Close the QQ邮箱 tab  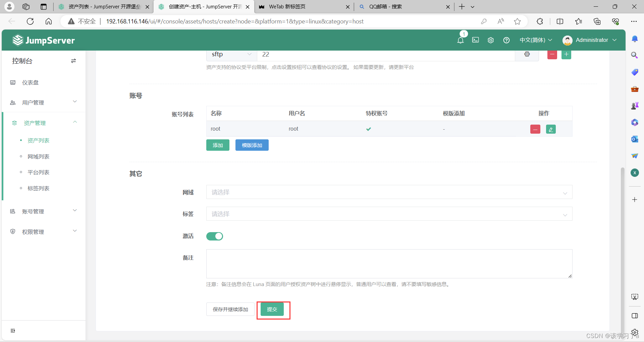pyautogui.click(x=448, y=7)
